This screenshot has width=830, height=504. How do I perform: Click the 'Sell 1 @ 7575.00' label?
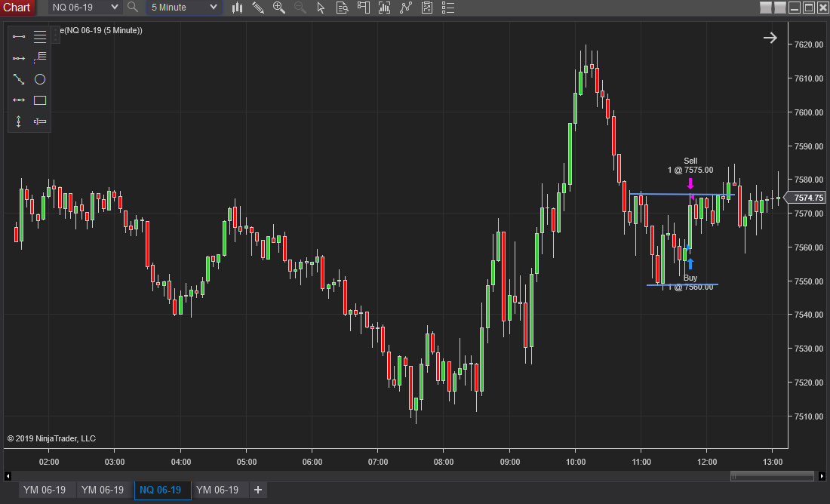690,165
